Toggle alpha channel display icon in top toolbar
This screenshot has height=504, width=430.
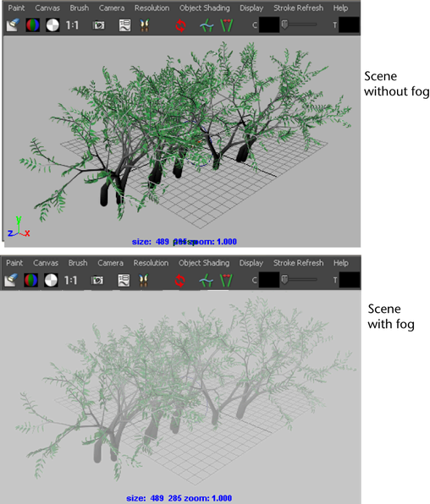[52, 25]
